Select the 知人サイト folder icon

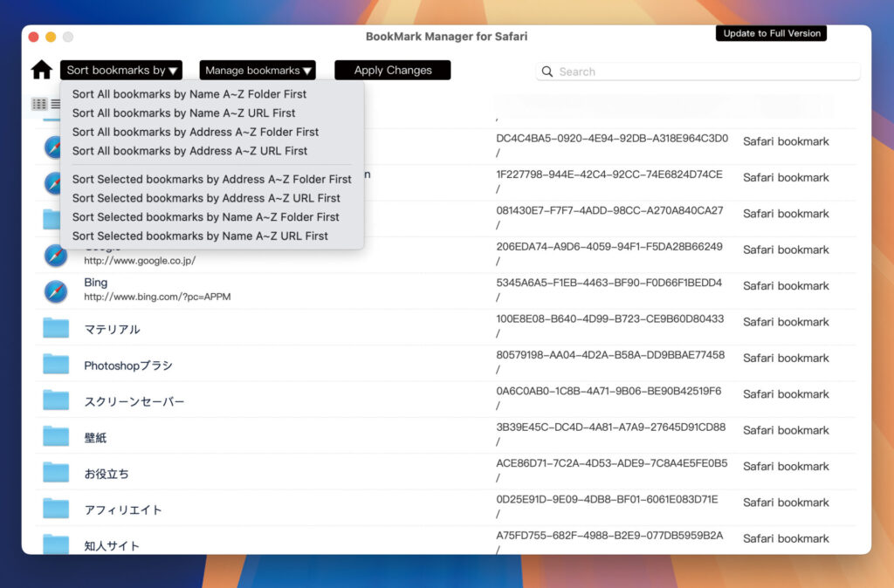pyautogui.click(x=56, y=544)
